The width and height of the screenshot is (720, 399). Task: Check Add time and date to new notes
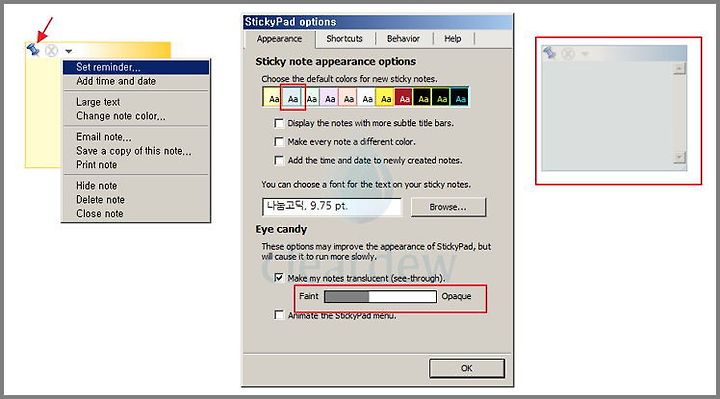coord(279,160)
